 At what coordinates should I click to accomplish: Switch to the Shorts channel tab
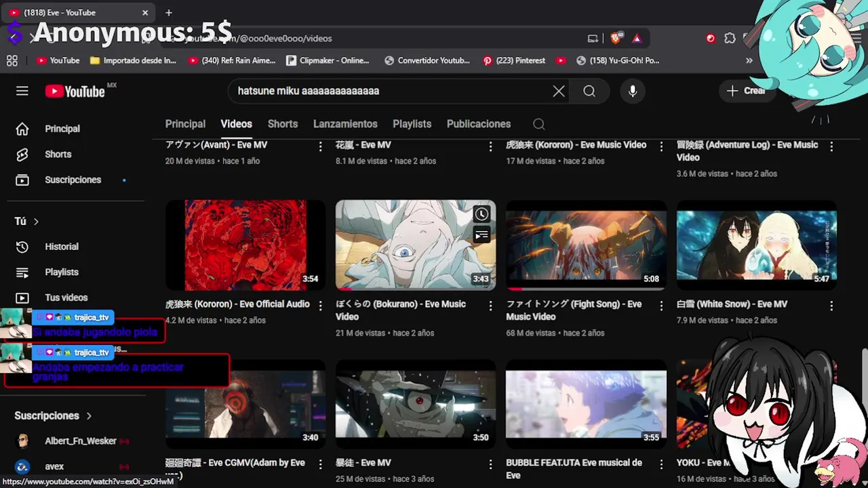[x=283, y=124]
